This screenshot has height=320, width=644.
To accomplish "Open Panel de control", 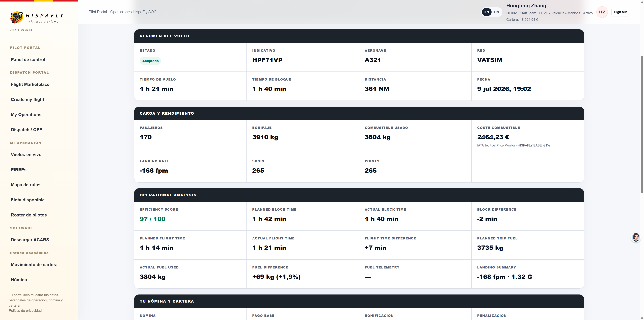I will coord(28,60).
